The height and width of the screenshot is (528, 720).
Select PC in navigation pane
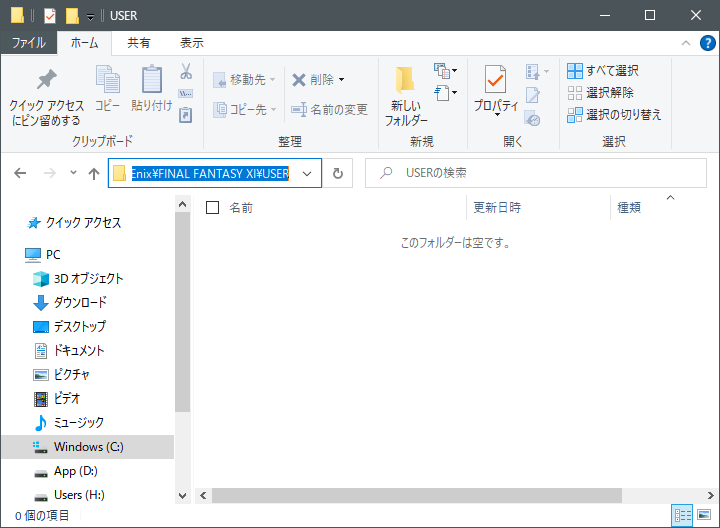tap(43, 255)
